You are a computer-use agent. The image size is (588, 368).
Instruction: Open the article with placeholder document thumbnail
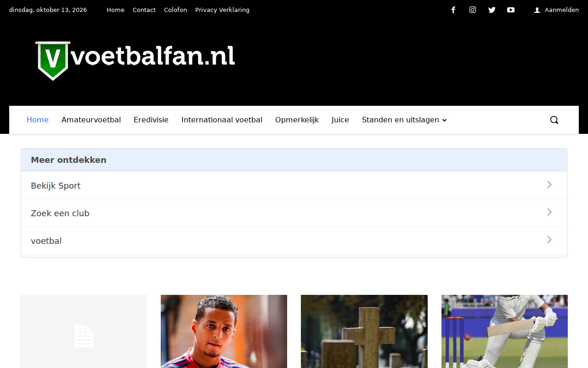tap(84, 332)
